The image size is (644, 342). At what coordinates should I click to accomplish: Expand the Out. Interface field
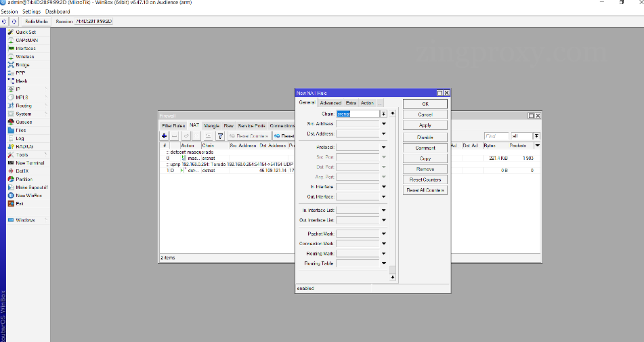[x=383, y=196]
